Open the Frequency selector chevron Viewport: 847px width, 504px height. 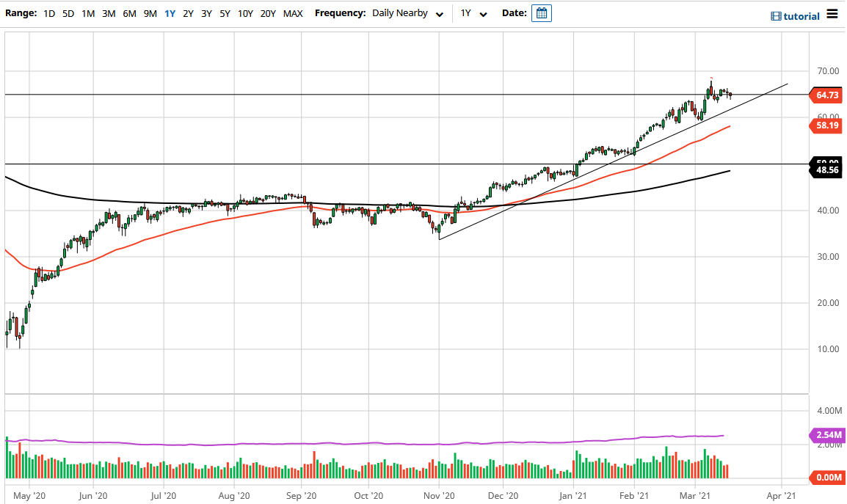coord(439,13)
